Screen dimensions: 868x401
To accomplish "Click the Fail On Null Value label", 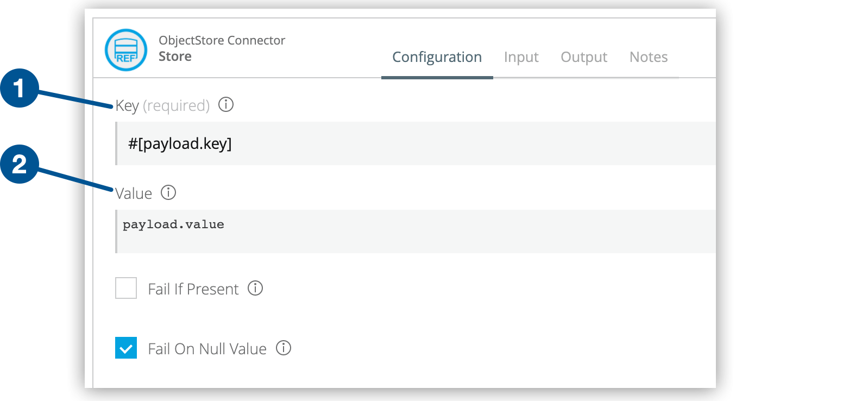I will [x=207, y=349].
